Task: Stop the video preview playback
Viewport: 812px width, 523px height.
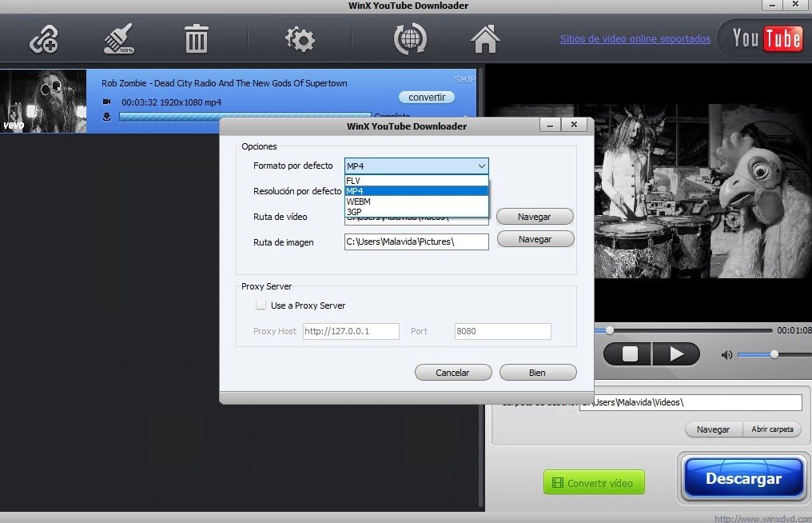Action: click(629, 354)
